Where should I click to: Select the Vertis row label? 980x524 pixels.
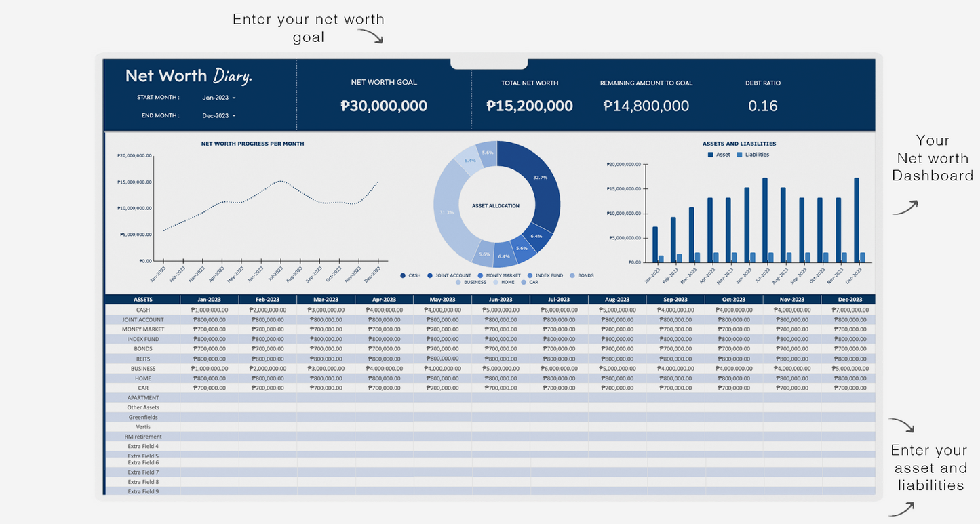pos(142,427)
